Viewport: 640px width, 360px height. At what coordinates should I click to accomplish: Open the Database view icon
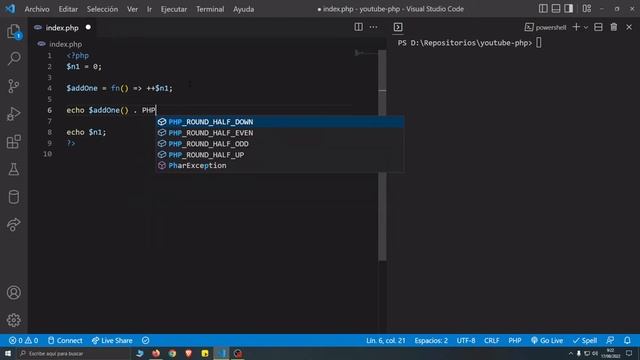pos(14,197)
